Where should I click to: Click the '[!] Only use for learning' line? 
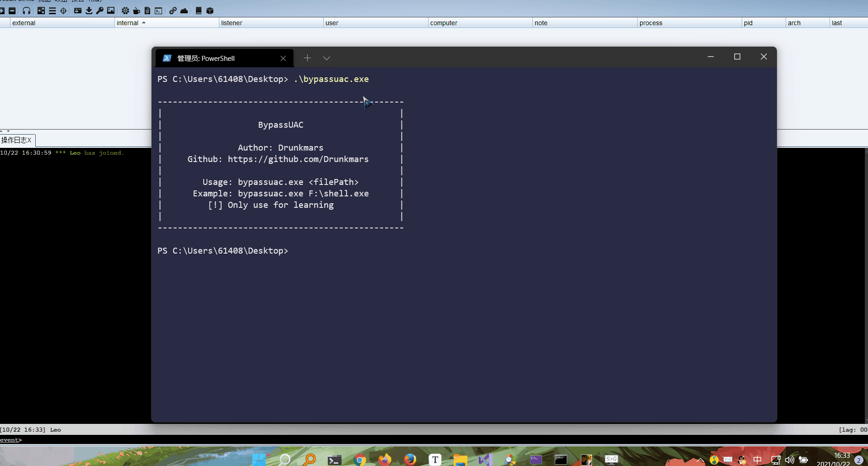click(271, 205)
